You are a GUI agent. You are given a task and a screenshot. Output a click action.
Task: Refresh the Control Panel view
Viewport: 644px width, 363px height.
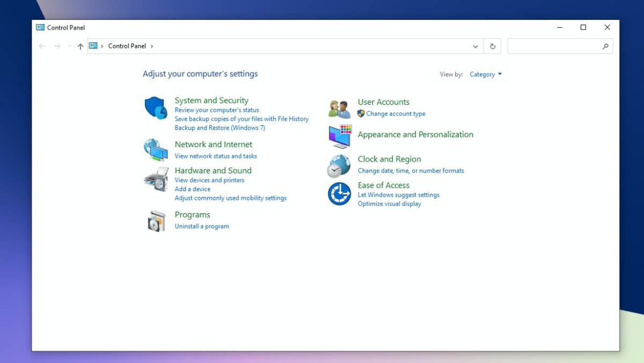click(492, 46)
